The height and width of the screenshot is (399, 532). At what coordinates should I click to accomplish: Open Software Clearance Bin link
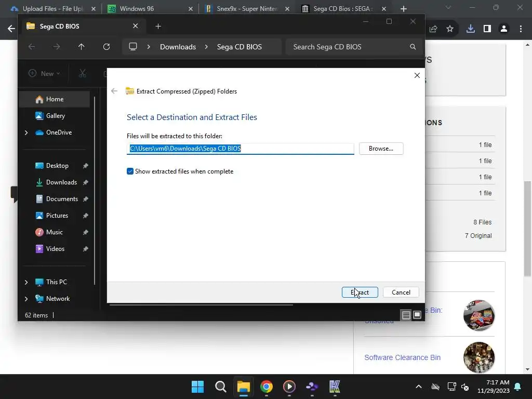403,357
